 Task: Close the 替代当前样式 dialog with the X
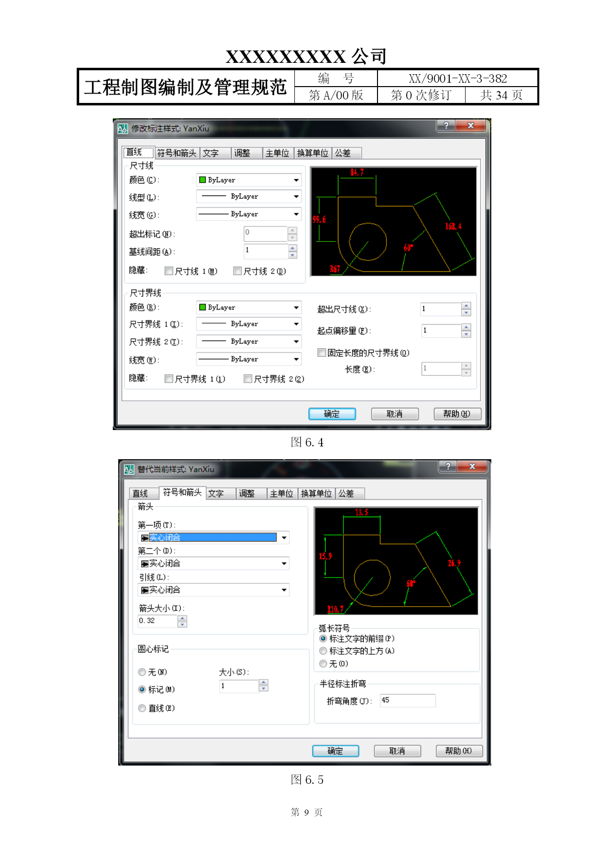click(472, 466)
